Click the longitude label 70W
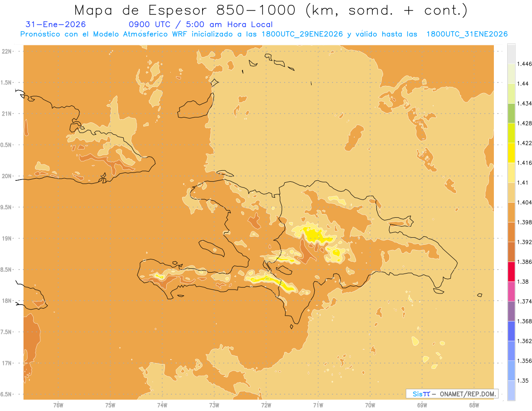 tap(370, 405)
